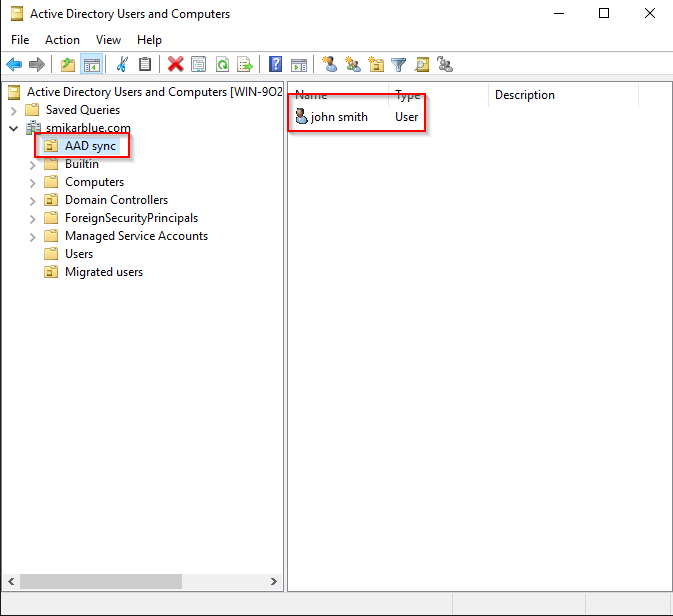Expand the Saved Queries node

point(13,111)
